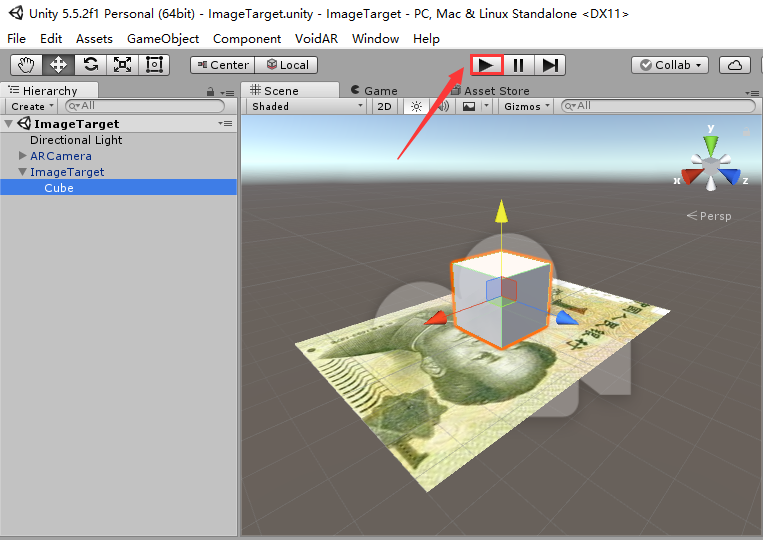
Task: Click the red X axis cone on gizmo
Action: coord(690,175)
